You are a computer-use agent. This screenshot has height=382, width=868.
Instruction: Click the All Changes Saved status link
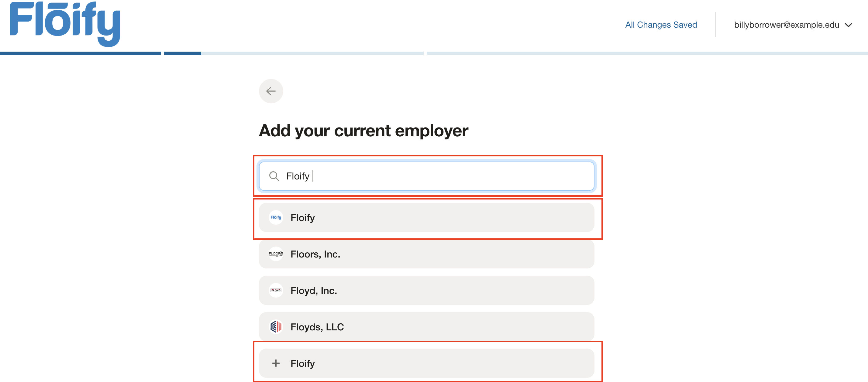[x=661, y=25]
